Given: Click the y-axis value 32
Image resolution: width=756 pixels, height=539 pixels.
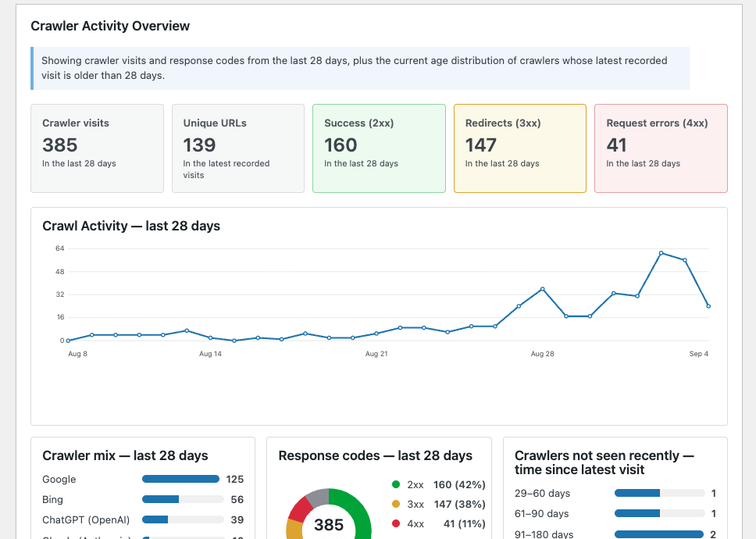Looking at the screenshot, I should coord(60,294).
